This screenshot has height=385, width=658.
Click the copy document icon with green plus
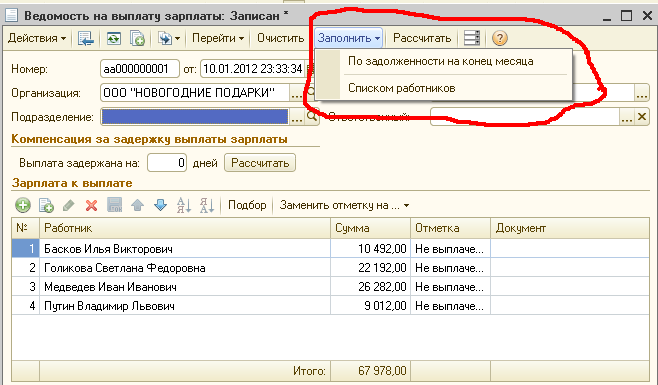(x=137, y=38)
